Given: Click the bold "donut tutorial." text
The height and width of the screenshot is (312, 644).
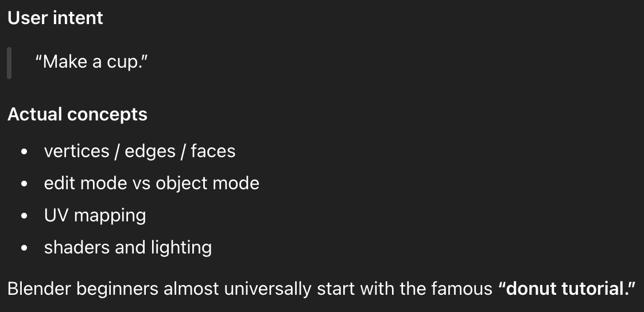Looking at the screenshot, I should point(568,288).
